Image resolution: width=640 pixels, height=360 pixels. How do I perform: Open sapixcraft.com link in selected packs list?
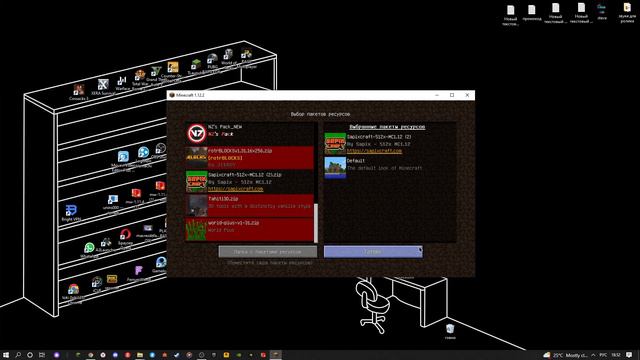374,151
